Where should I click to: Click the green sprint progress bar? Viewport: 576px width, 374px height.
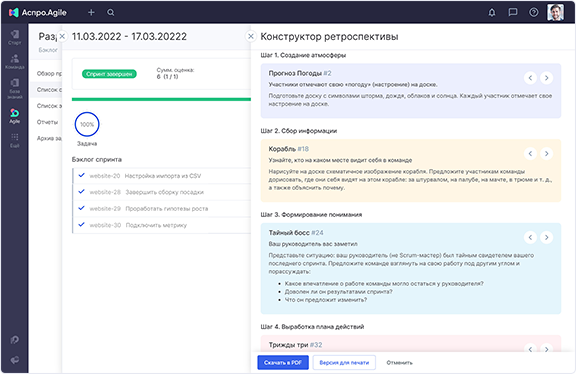161,99
